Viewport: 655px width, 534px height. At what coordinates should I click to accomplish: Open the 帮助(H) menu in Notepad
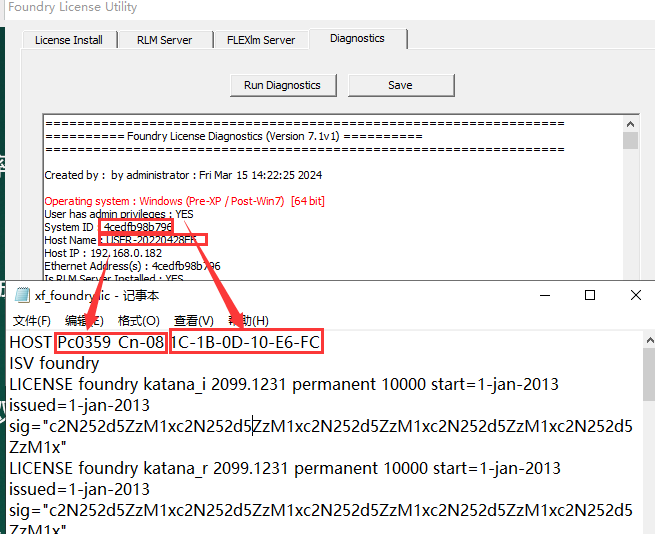(x=248, y=320)
